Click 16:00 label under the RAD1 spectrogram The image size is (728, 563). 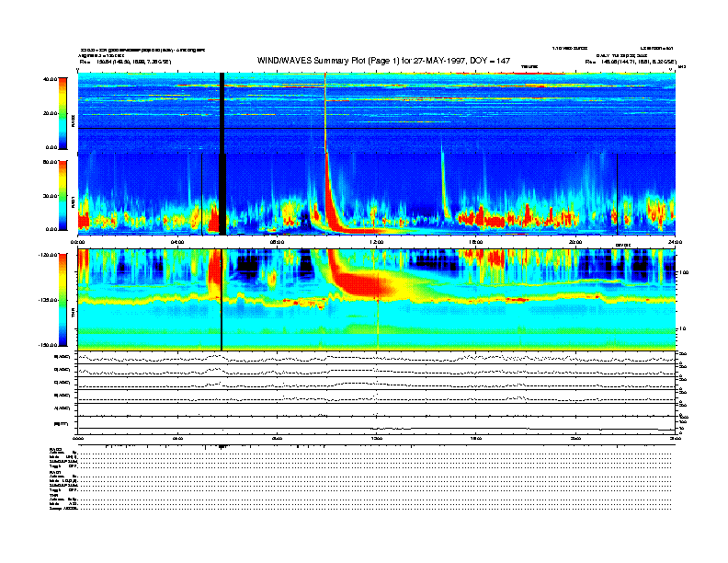pos(476,242)
